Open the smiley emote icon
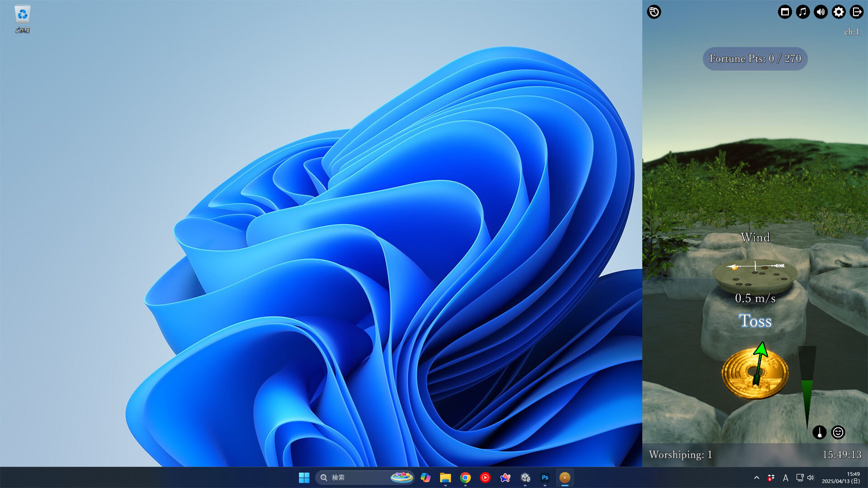This screenshot has width=868, height=488. pyautogui.click(x=838, y=433)
